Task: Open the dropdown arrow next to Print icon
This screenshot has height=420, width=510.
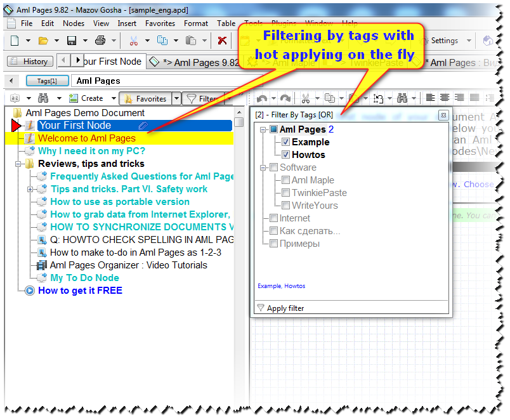Action: (114, 41)
